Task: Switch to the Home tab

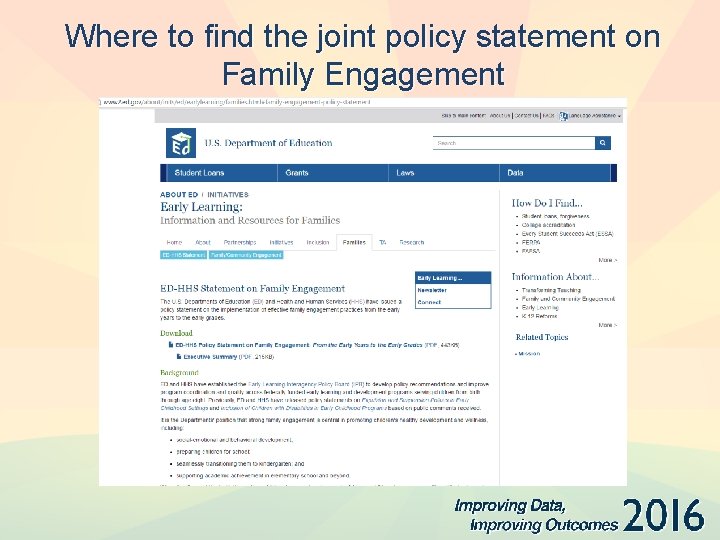Action: click(x=174, y=242)
